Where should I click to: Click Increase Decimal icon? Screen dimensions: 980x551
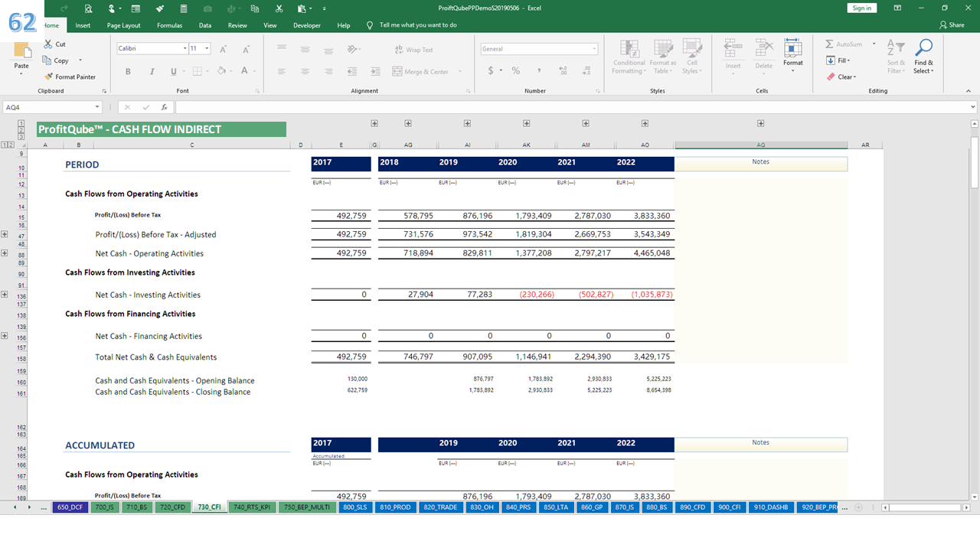pyautogui.click(x=563, y=70)
